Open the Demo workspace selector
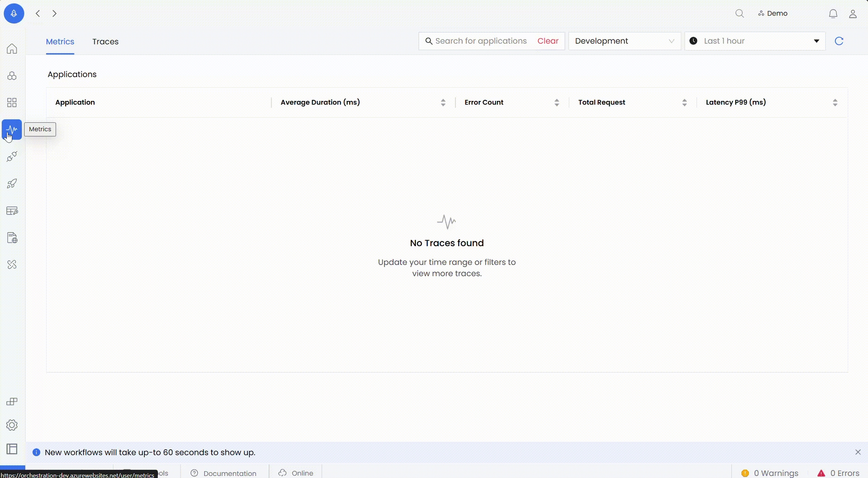Viewport: 868px width, 478px height. [x=773, y=14]
